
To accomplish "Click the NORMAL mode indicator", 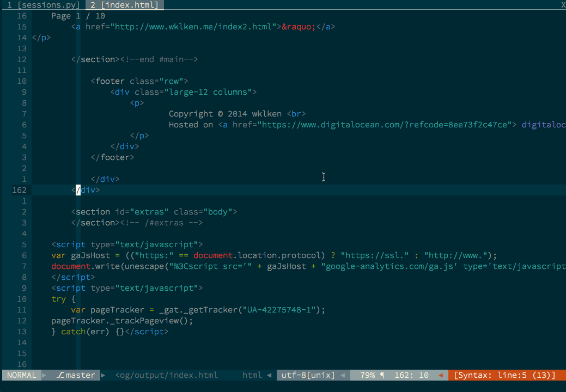I will (x=22, y=375).
